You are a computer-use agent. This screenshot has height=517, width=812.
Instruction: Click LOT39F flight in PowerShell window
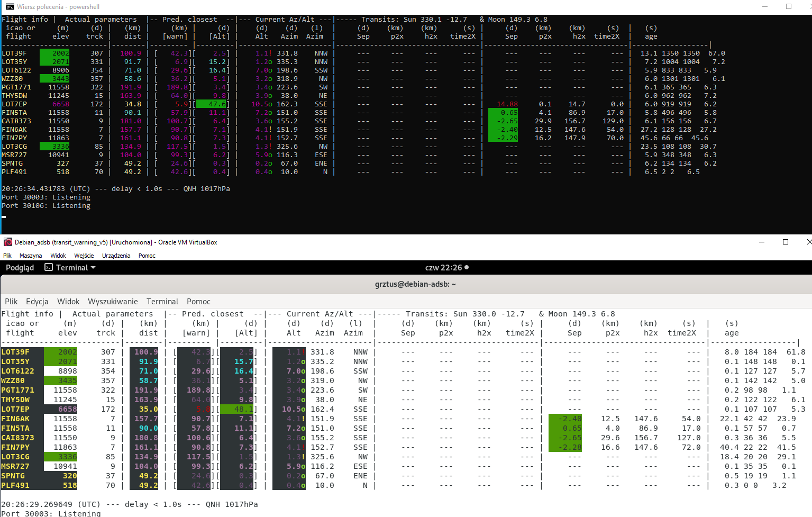pos(14,53)
